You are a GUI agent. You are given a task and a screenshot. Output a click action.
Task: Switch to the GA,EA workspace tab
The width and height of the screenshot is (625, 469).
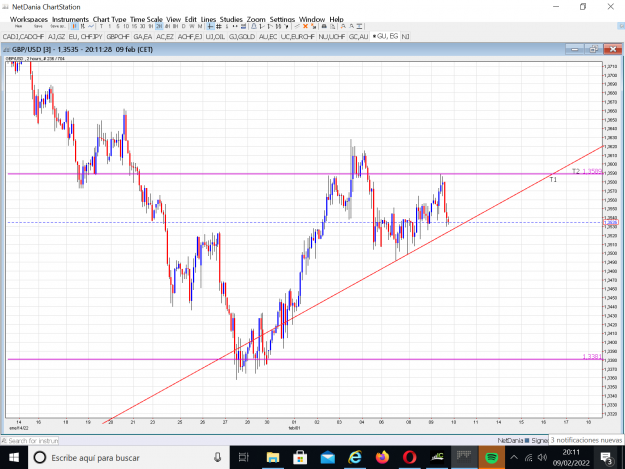click(x=143, y=37)
